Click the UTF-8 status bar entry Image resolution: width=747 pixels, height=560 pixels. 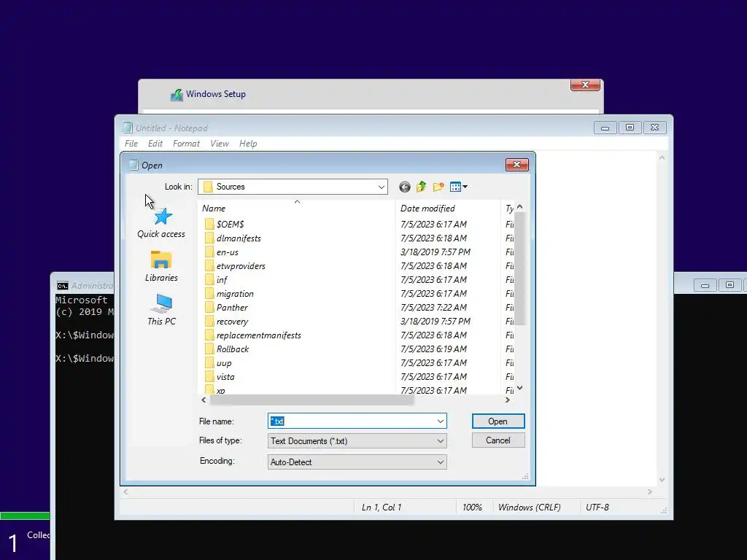tap(597, 507)
